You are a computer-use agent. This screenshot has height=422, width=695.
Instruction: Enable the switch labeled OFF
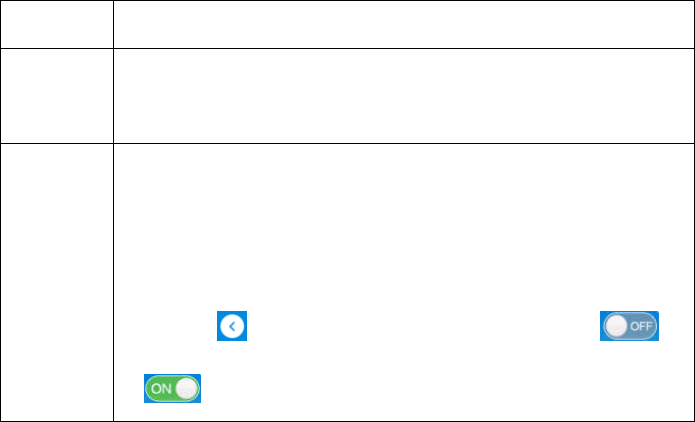(x=629, y=326)
